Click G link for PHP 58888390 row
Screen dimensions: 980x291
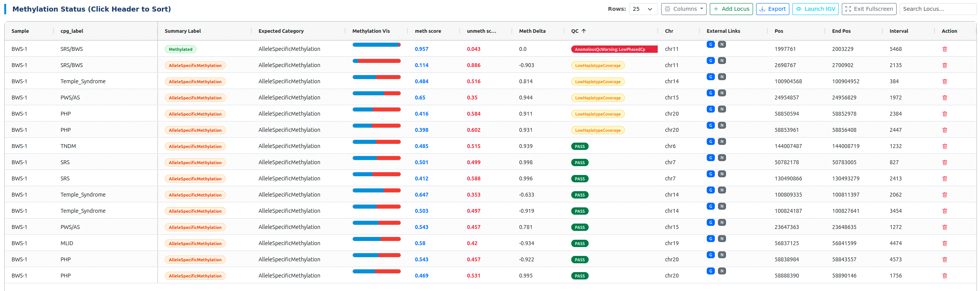[711, 271]
